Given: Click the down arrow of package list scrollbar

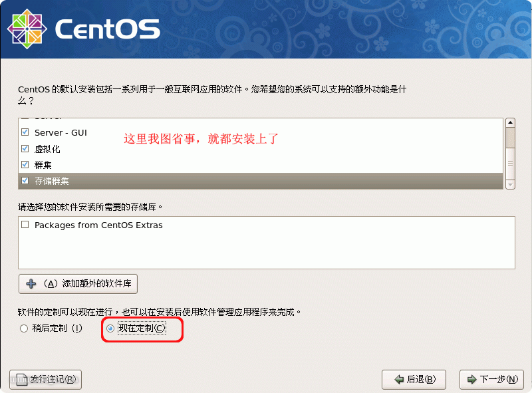Looking at the screenshot, I should click(x=511, y=184).
